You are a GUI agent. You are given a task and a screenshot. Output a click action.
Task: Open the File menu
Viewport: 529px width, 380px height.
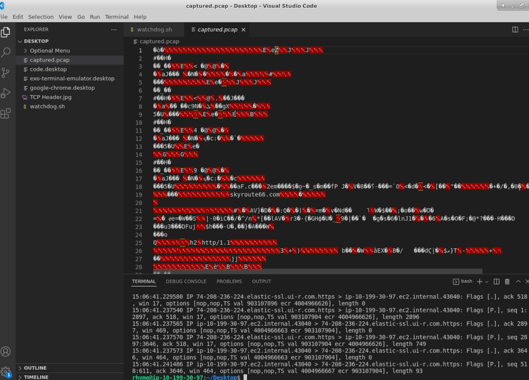(x=4, y=17)
